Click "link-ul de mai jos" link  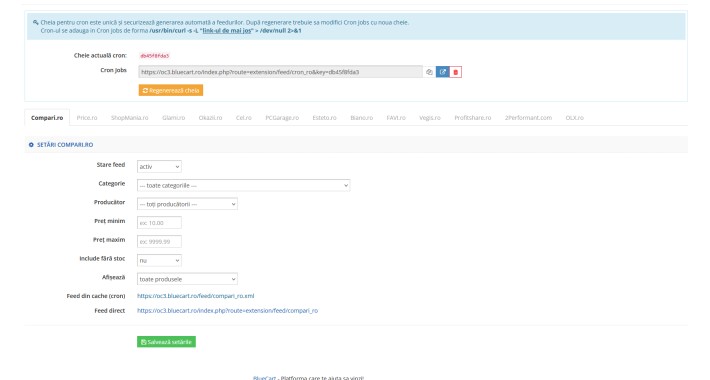point(227,31)
